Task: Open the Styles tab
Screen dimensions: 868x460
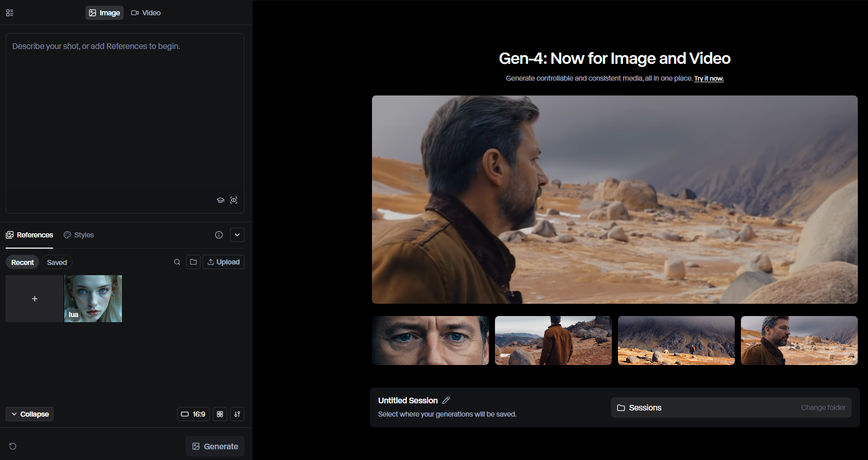Action: pos(79,235)
